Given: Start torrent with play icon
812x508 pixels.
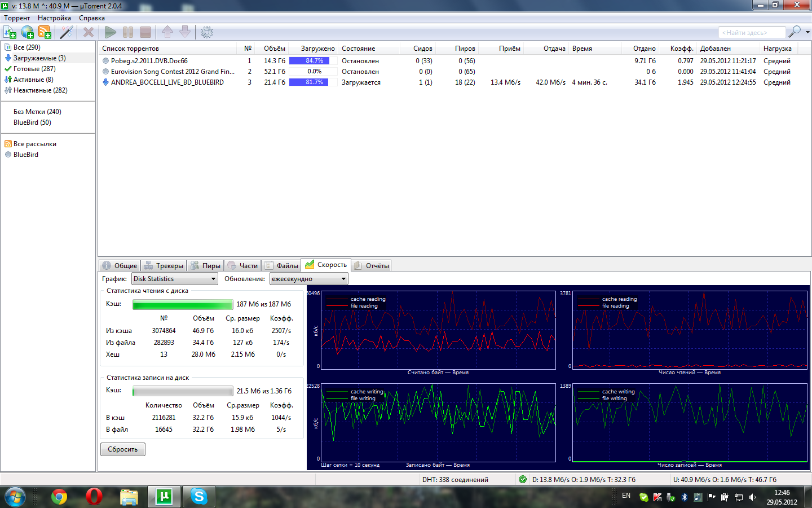Looking at the screenshot, I should 111,32.
